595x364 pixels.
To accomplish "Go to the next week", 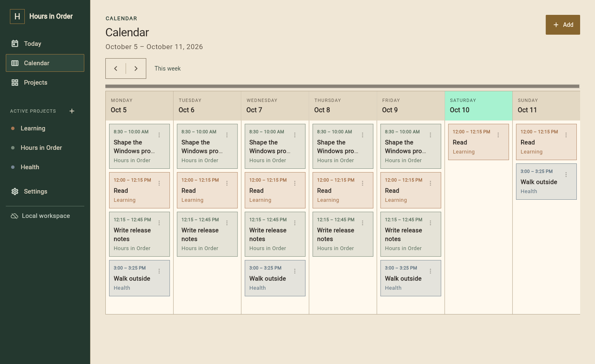I will (136, 69).
